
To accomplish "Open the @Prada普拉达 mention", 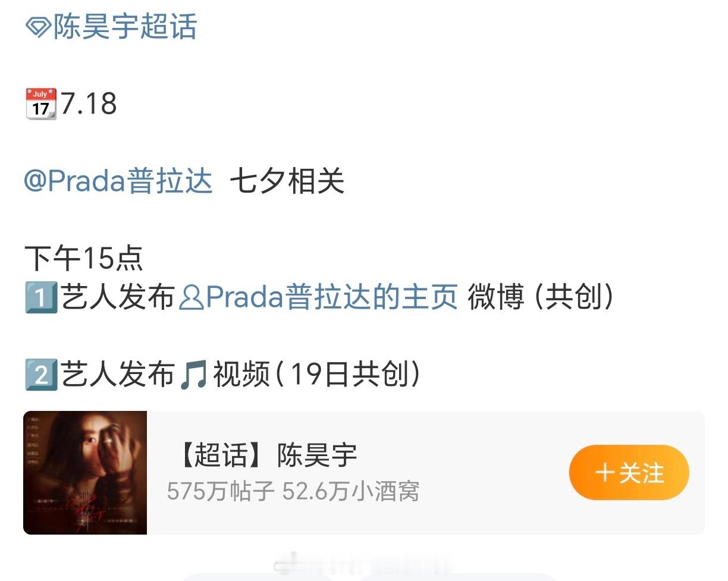I will point(118,181).
